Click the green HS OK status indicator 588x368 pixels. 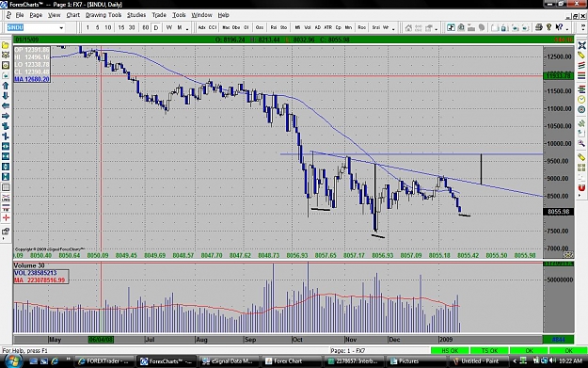click(450, 351)
